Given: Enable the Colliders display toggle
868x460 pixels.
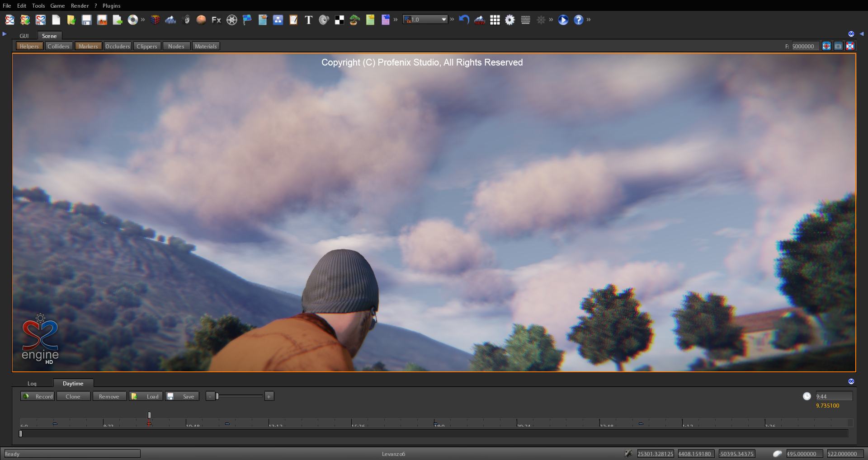Looking at the screenshot, I should (58, 46).
